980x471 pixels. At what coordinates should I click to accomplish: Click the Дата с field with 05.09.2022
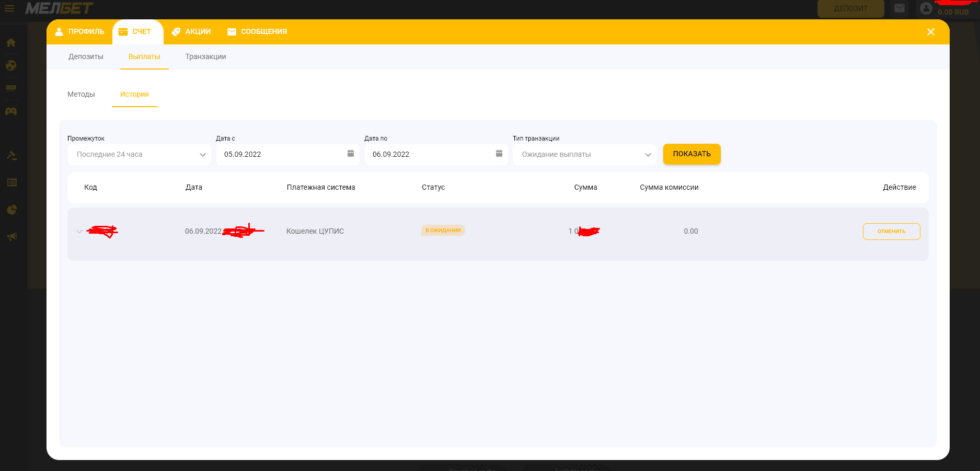tap(288, 155)
